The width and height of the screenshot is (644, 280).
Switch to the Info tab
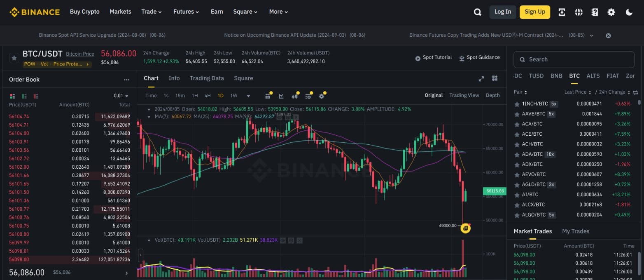pos(174,78)
